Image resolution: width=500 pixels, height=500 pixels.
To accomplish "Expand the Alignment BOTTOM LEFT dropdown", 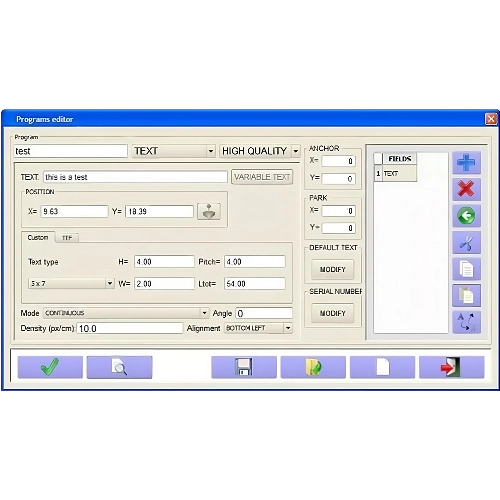I will coord(288,328).
